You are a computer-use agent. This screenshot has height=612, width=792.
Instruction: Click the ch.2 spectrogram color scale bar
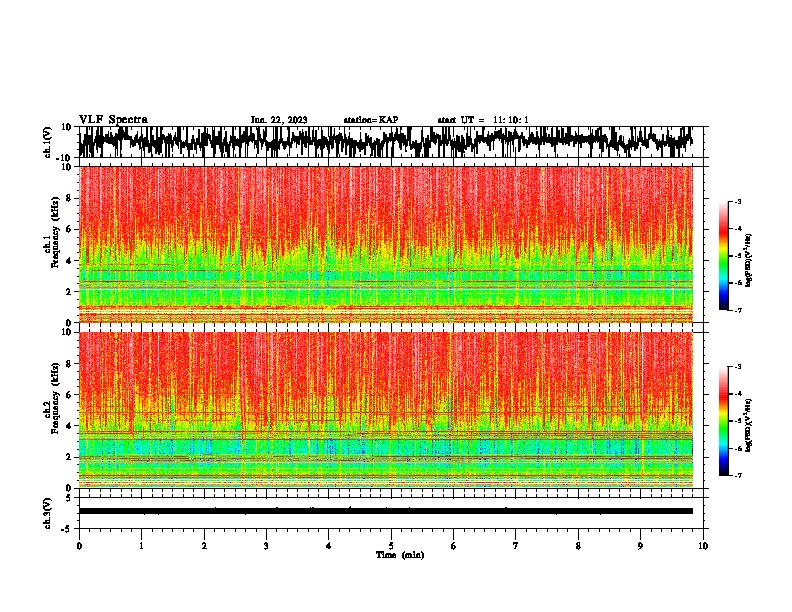pyautogui.click(x=723, y=421)
